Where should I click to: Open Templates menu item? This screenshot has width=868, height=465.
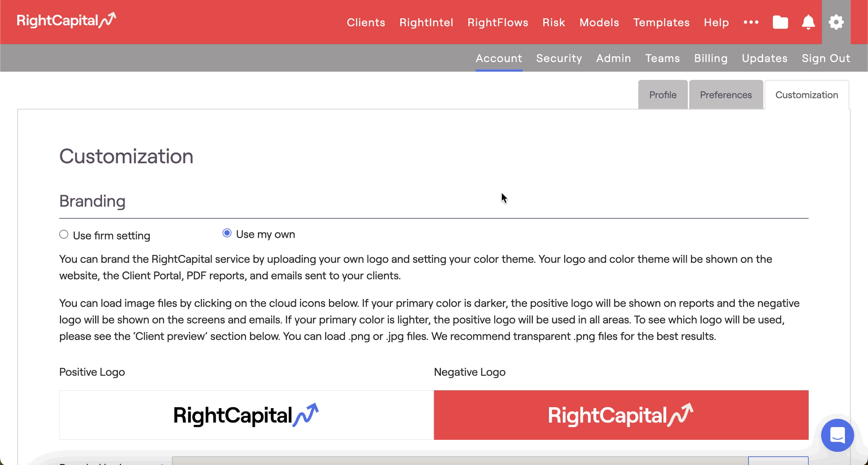(x=661, y=23)
